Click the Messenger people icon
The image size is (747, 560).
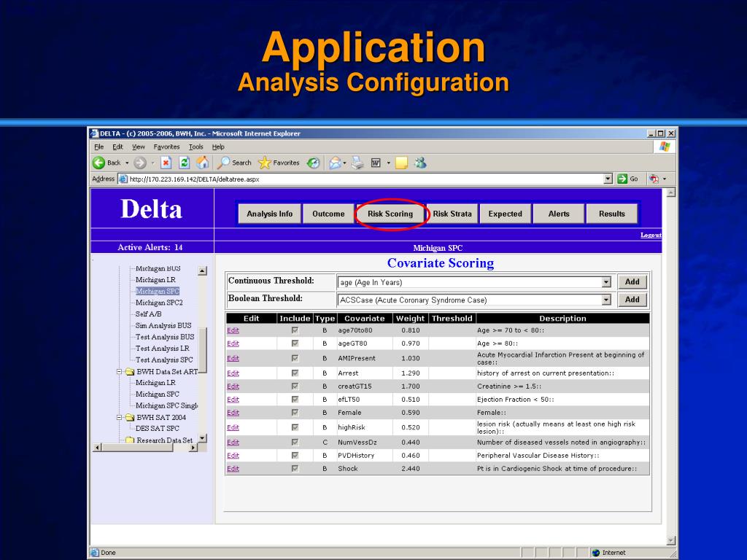(420, 163)
